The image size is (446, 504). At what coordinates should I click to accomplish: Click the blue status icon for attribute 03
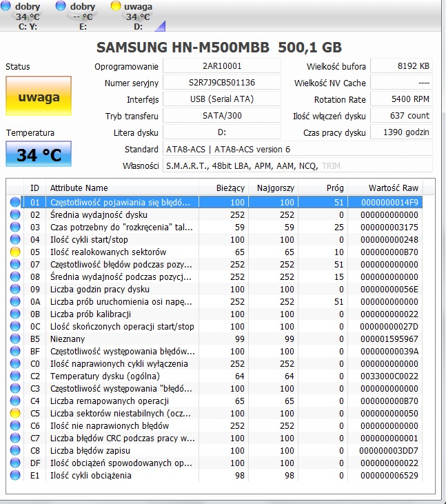click(x=15, y=227)
